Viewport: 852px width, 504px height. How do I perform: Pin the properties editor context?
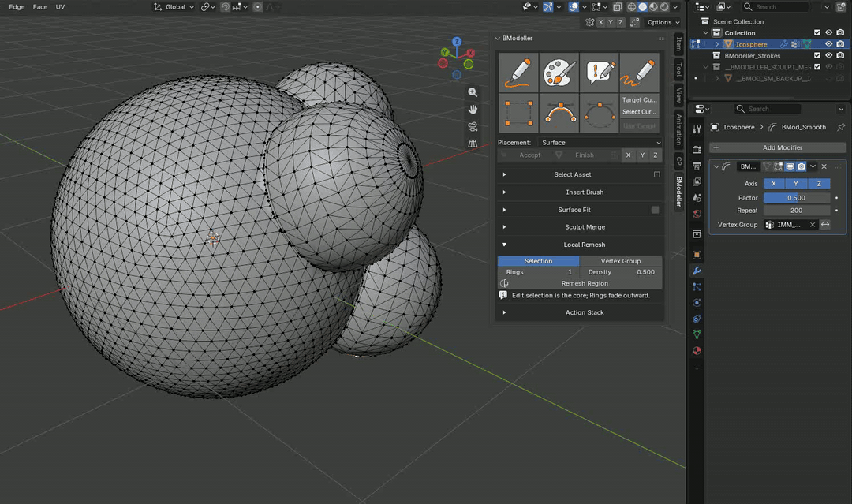click(x=841, y=127)
